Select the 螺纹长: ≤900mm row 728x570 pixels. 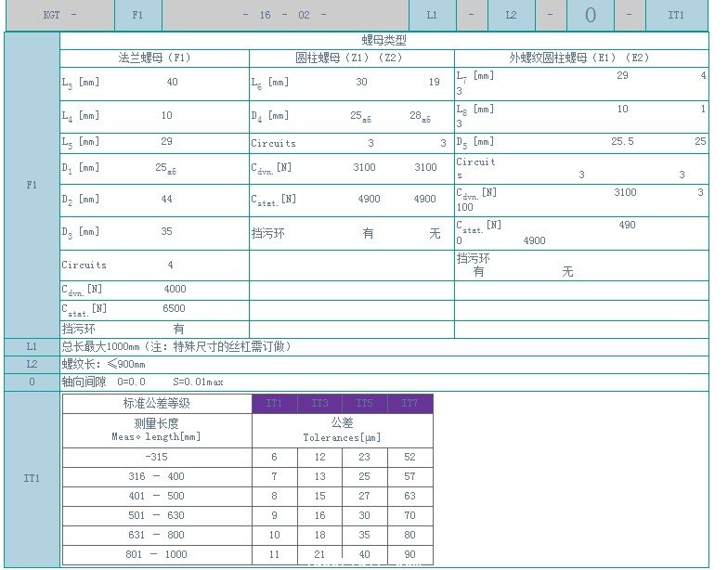(x=105, y=364)
